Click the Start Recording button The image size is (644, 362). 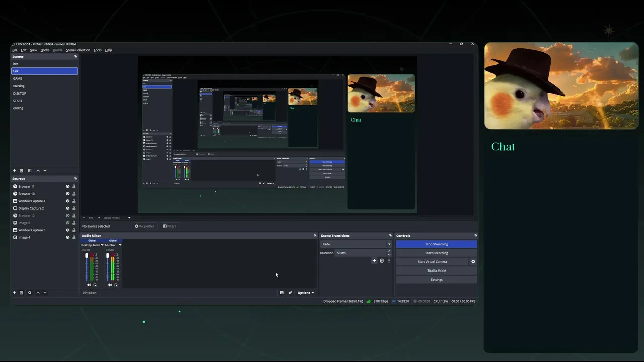[436, 253]
